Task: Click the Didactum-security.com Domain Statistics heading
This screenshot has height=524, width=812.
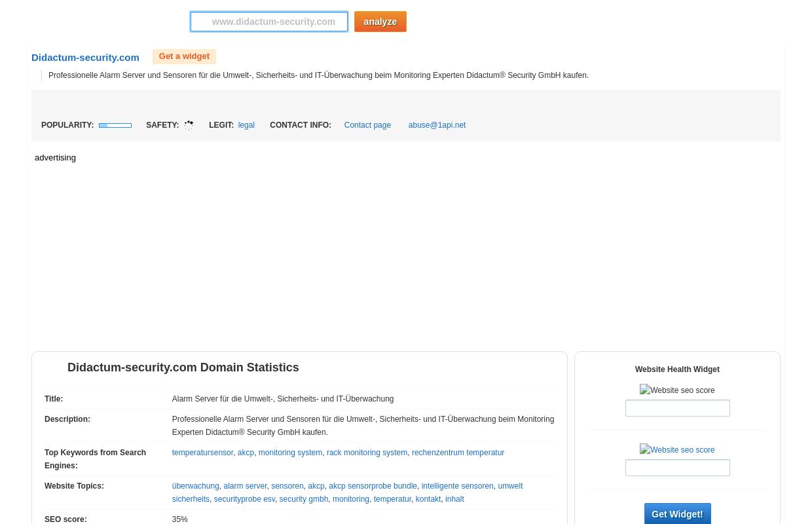Action: pyautogui.click(x=183, y=367)
